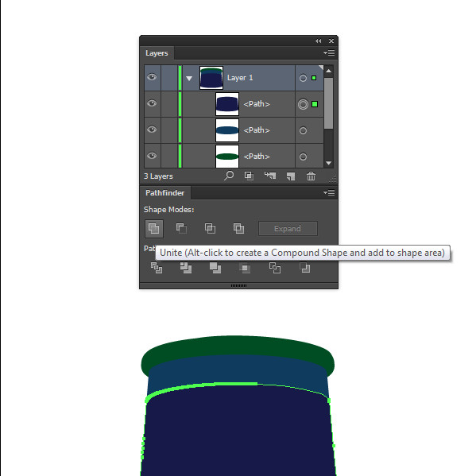
Task: Open the Pathfinder panel flyout menu
Action: [329, 192]
